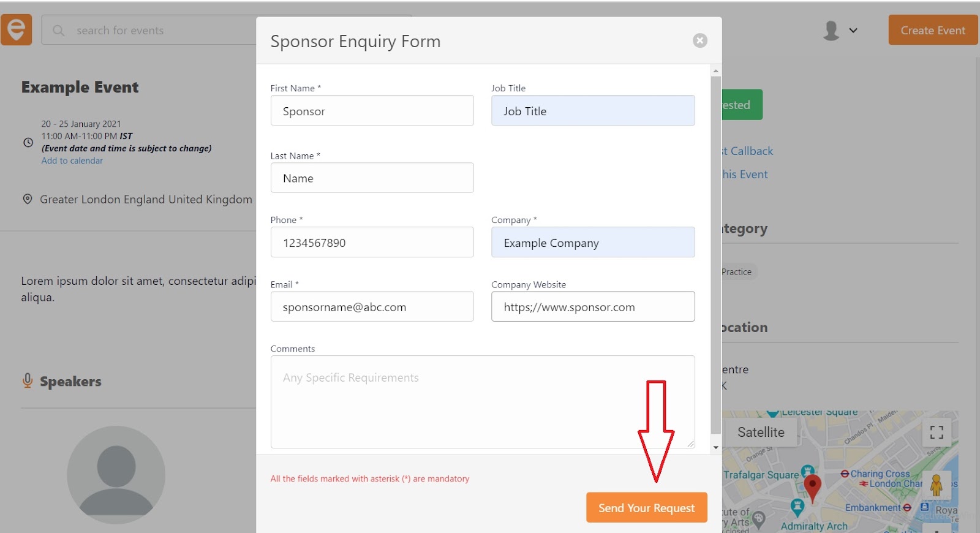Click the Company Website field
Viewport: 980px width, 533px height.
[592, 307]
